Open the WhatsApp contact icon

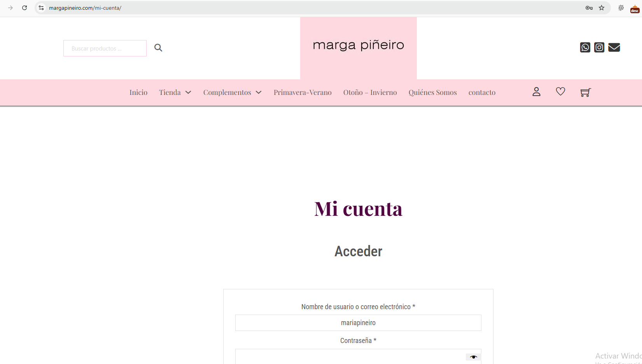[585, 47]
